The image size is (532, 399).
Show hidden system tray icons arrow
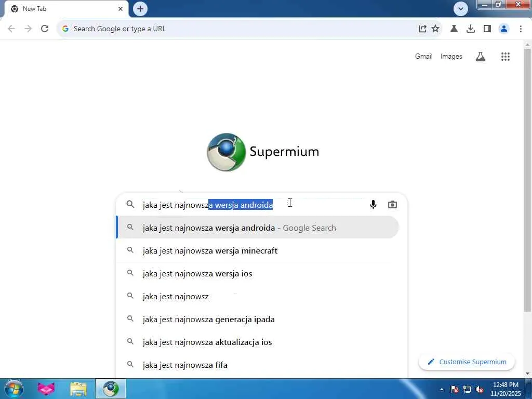(x=442, y=389)
